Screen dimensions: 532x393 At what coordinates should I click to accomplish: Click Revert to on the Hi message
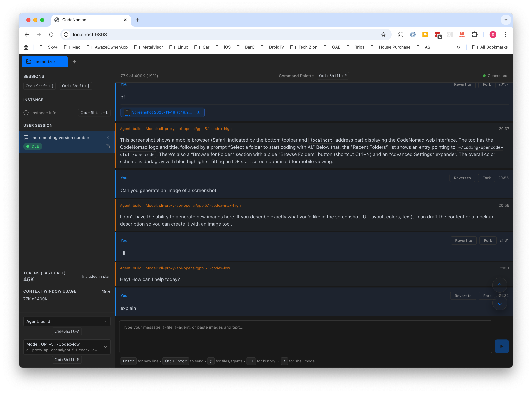[x=463, y=240]
